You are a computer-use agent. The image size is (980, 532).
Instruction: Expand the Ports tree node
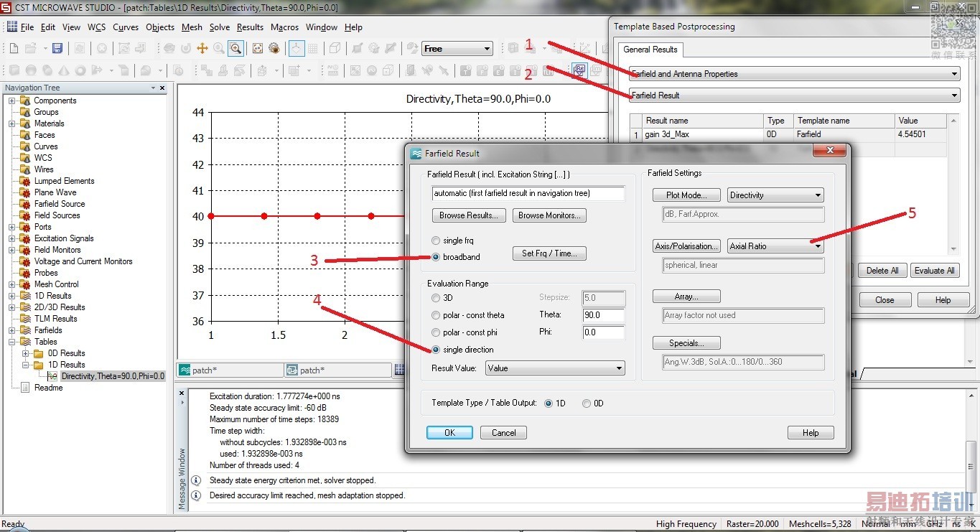point(12,227)
